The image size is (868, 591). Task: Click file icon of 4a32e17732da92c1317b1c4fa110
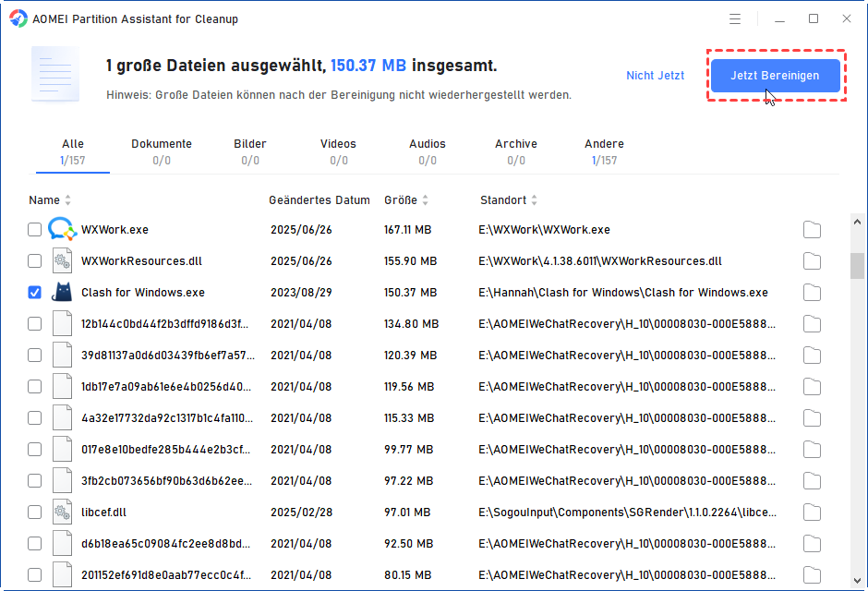[62, 417]
